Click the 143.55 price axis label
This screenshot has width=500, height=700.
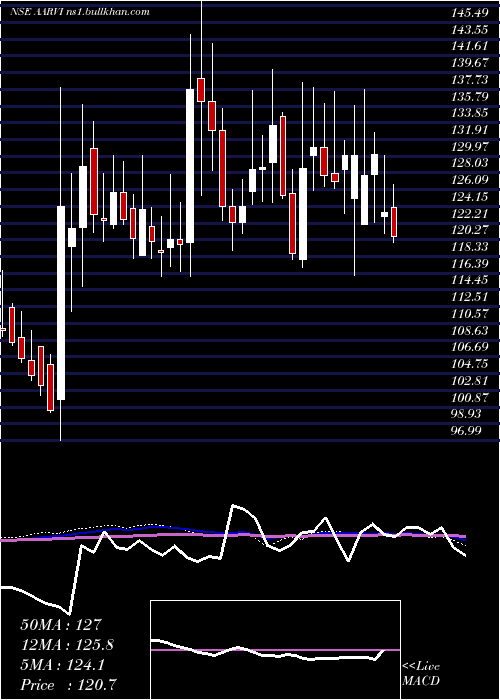tap(469, 29)
